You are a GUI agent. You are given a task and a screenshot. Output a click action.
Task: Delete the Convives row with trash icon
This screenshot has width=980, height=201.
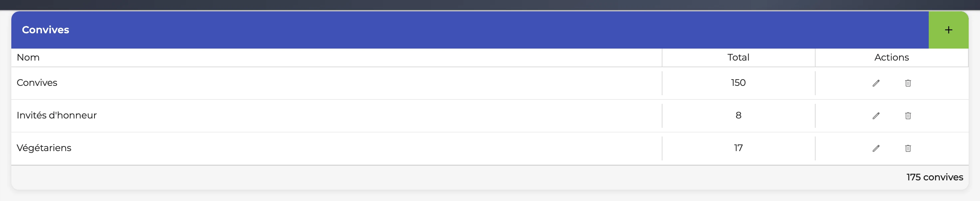(908, 83)
